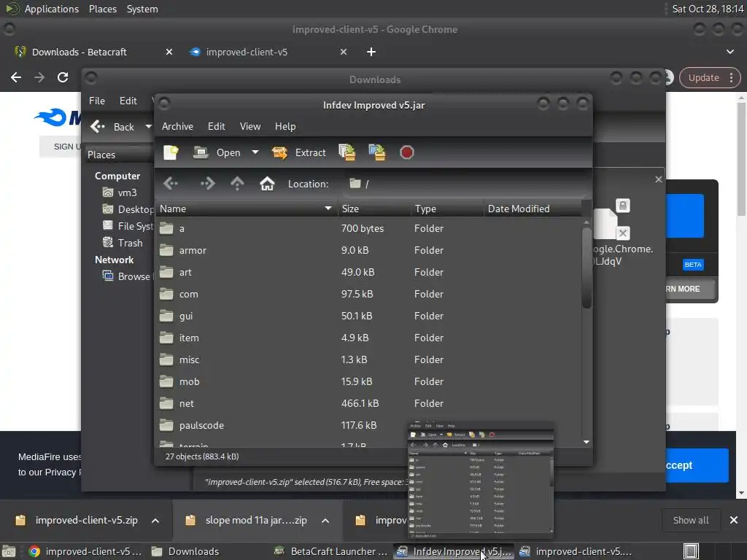Select the misc folder
This screenshot has width=747, height=560.
click(368, 360)
